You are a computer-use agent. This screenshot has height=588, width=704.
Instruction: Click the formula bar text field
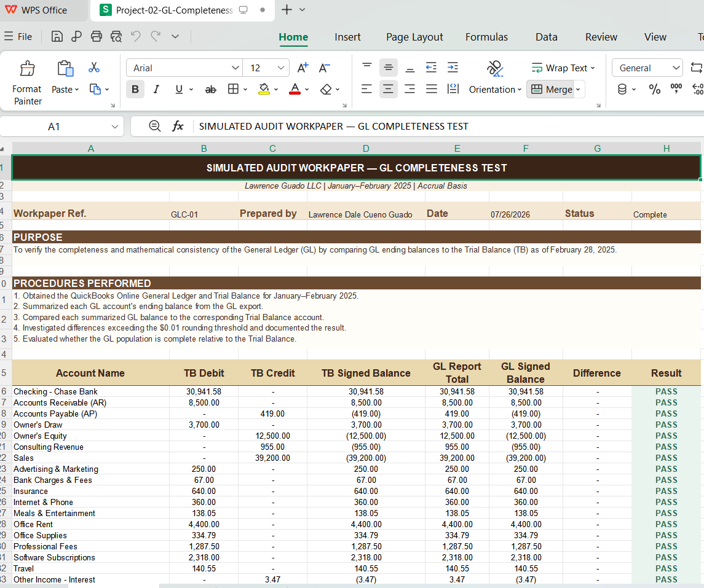pyautogui.click(x=449, y=127)
